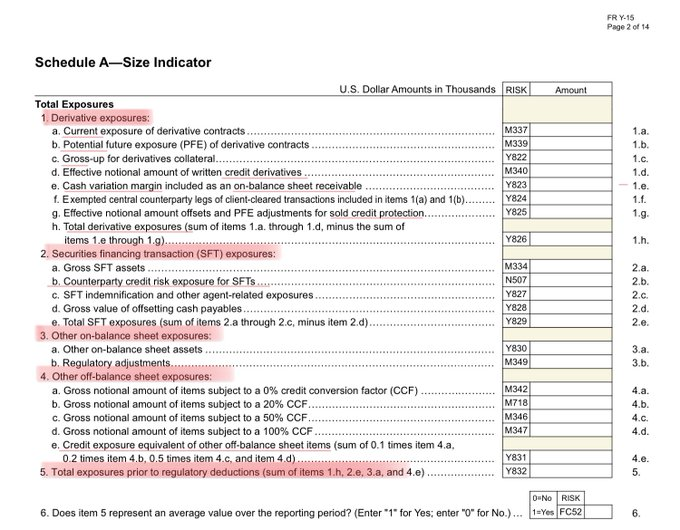Click the 'RISK' column header above M337
The height and width of the screenshot is (530, 680).
tap(516, 90)
